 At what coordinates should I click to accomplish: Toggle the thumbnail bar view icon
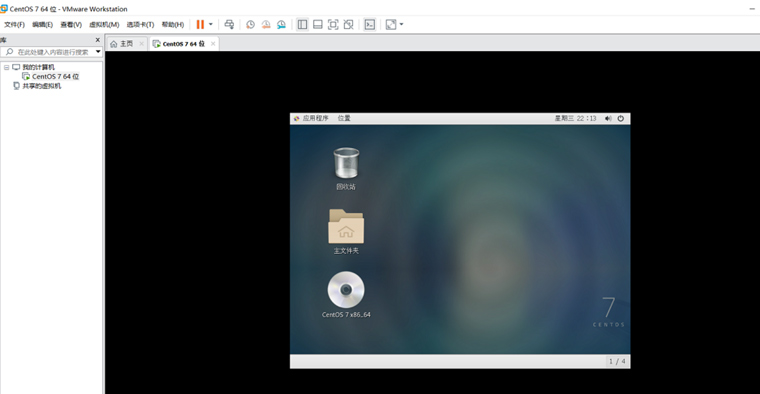(318, 24)
